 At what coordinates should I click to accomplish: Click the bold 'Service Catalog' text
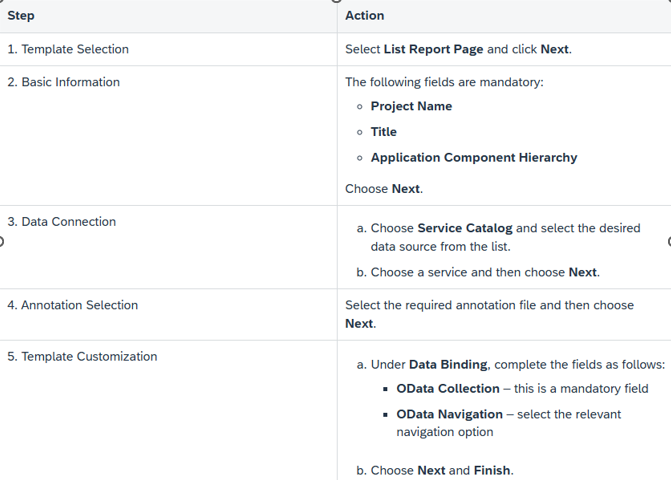coord(465,228)
